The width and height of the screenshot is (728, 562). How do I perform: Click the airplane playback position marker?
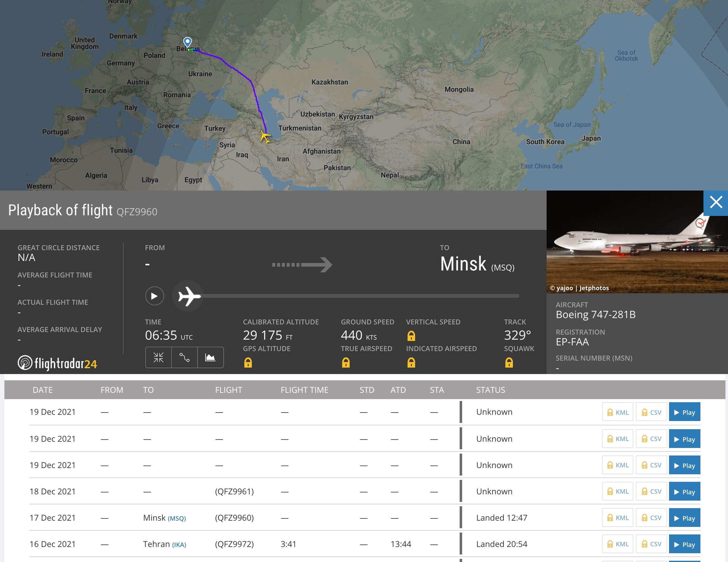[189, 296]
